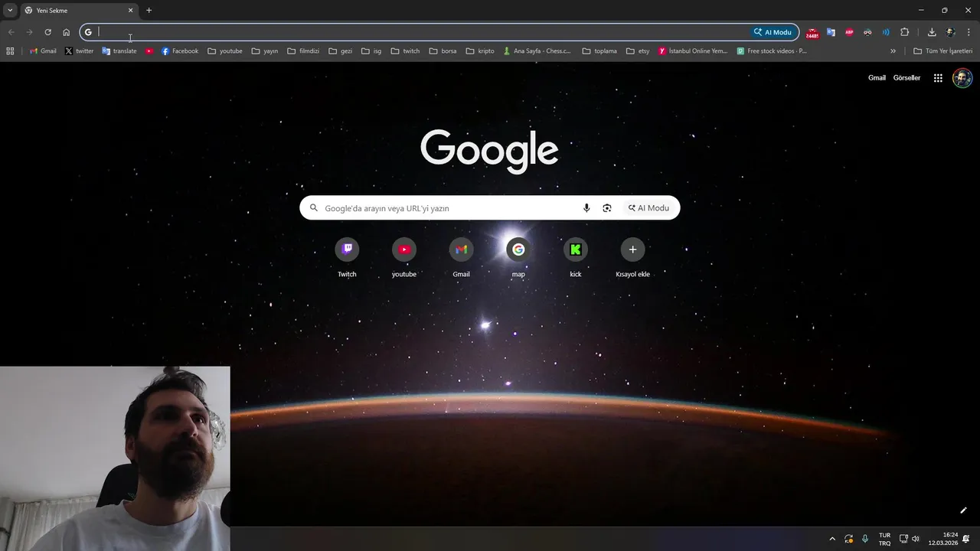Expand the twitch bookmark folder
The width and height of the screenshot is (980, 551).
[x=405, y=51]
